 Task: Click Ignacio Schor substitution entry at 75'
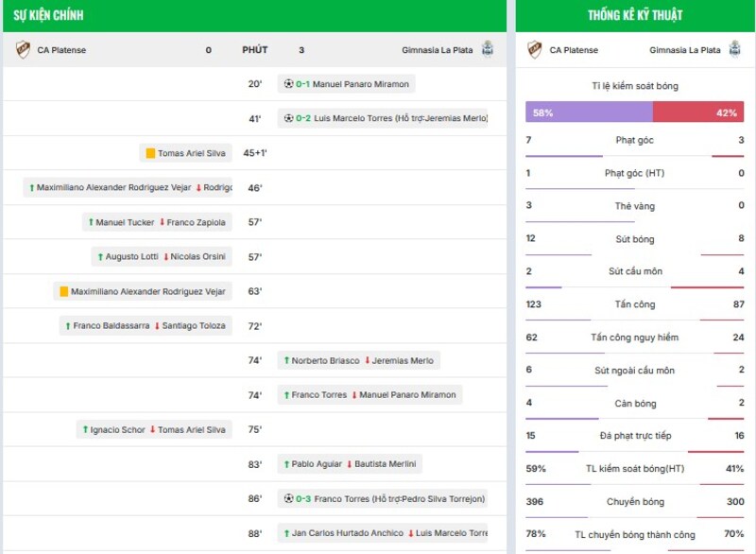coord(154,429)
